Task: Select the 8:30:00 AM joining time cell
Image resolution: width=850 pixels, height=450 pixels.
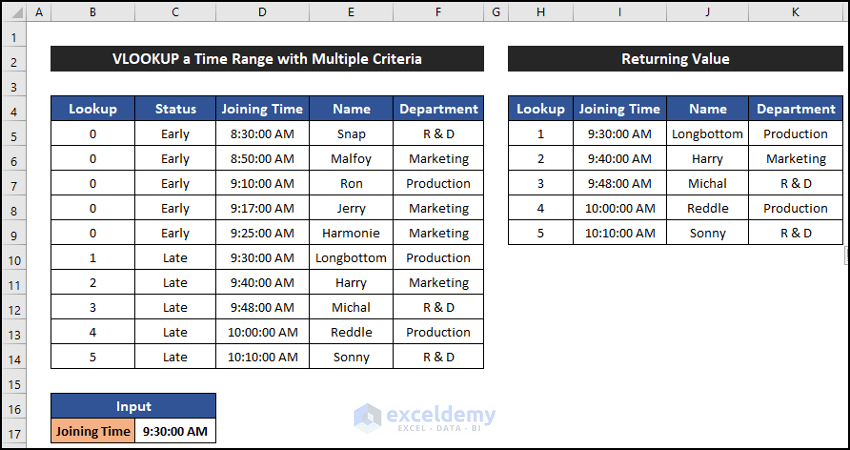Action: 262,134
